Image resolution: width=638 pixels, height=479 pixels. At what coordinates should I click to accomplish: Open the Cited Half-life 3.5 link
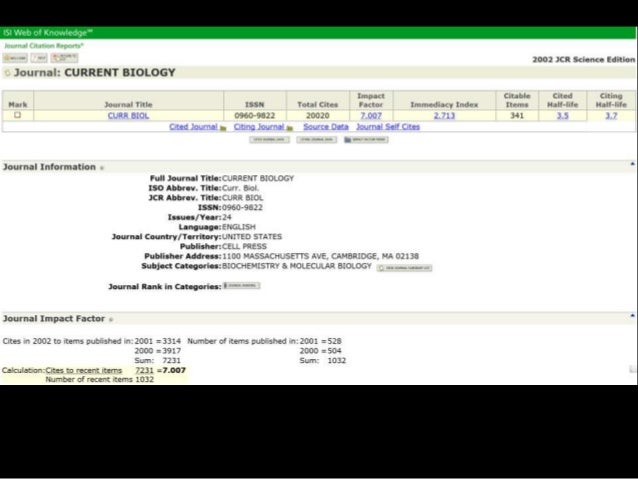click(562, 116)
